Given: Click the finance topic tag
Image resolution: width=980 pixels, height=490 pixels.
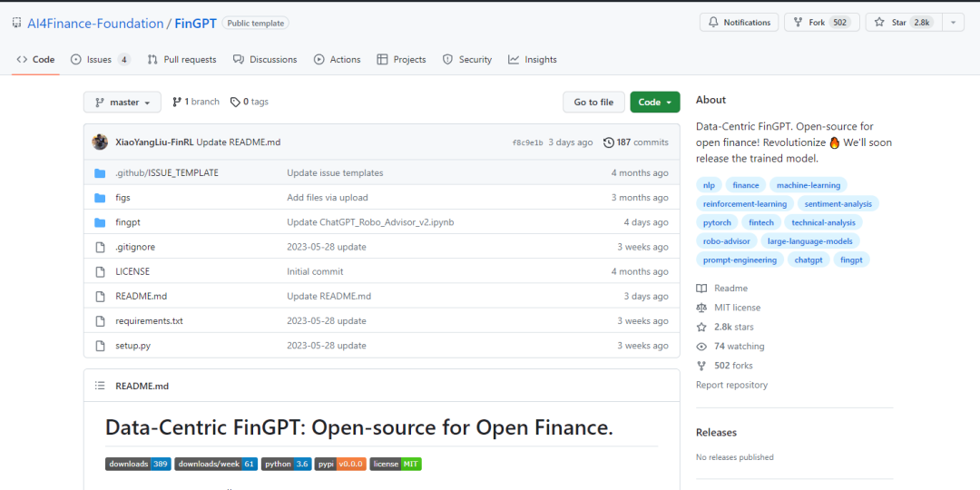Looking at the screenshot, I should coord(746,185).
